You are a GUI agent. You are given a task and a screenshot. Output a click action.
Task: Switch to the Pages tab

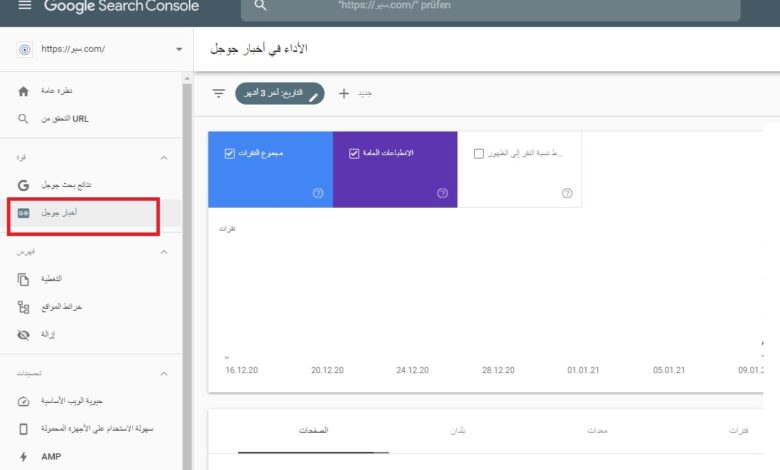[x=313, y=431]
